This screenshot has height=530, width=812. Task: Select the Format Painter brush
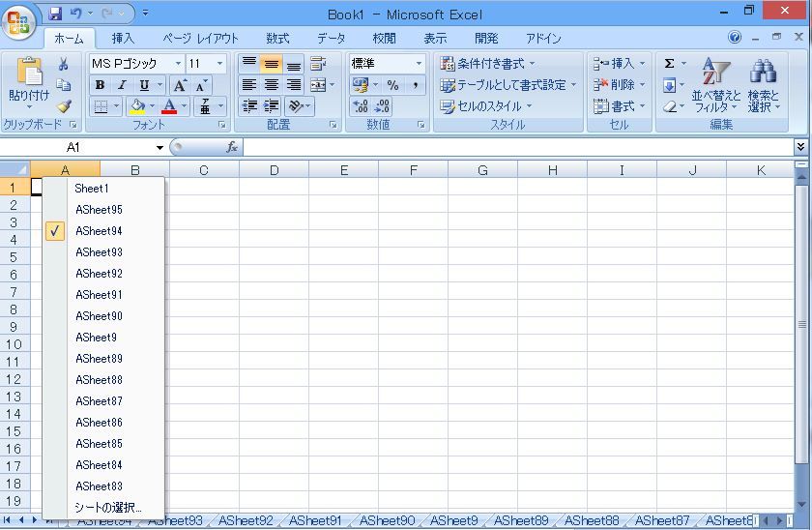click(63, 106)
